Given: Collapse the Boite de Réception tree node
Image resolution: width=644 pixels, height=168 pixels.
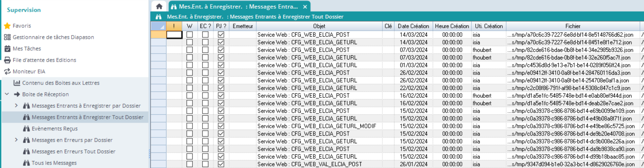Looking at the screenshot, I should point(7,94).
